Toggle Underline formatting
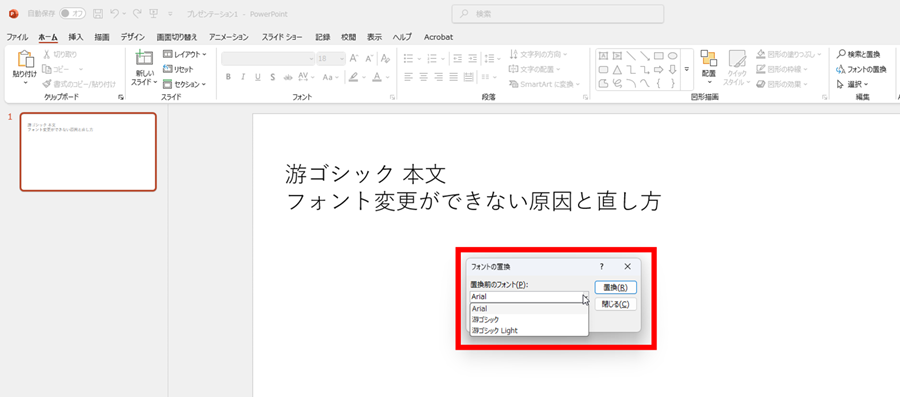The image size is (900, 397). (258, 77)
